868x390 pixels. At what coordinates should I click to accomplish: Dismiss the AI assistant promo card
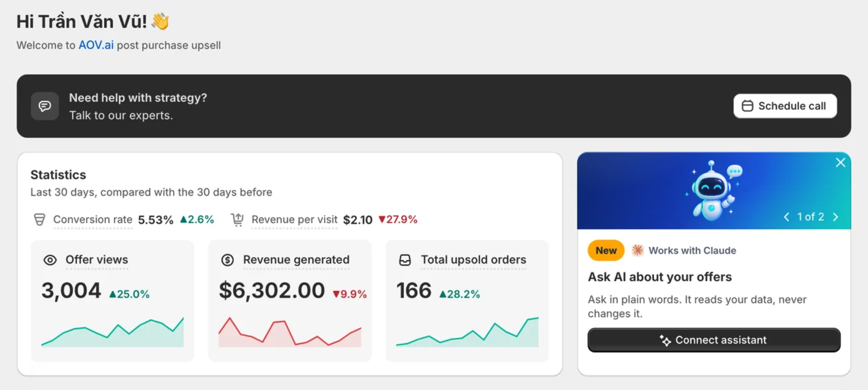(840, 162)
